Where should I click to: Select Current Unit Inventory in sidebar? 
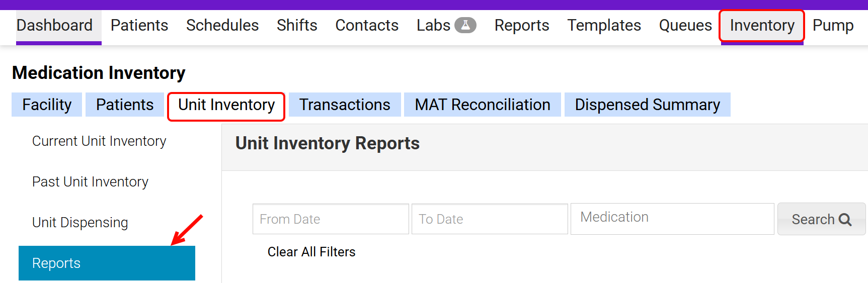99,141
